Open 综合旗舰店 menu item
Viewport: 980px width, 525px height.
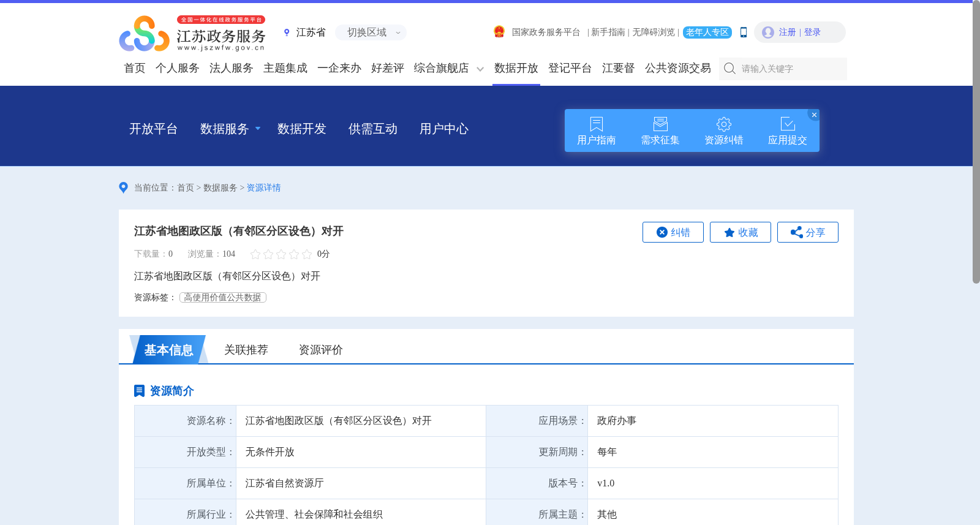[442, 68]
